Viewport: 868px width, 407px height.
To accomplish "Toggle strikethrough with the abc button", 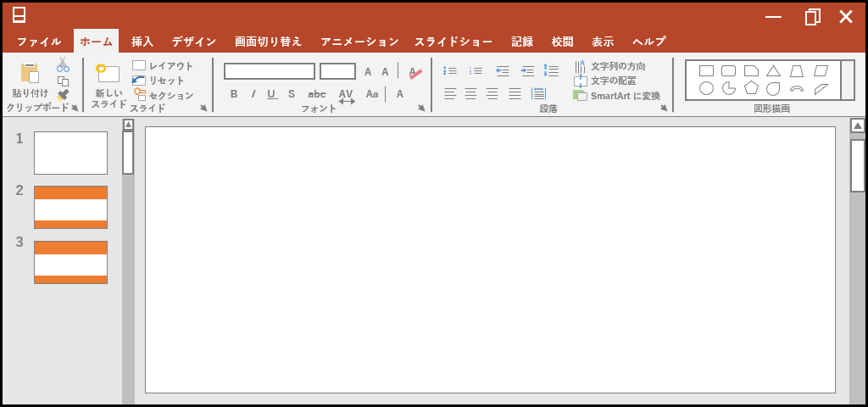I will pos(317,94).
